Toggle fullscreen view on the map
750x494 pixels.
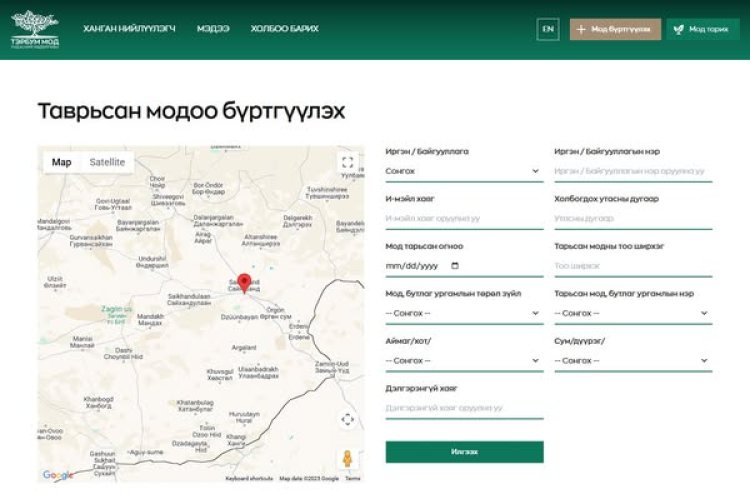click(x=347, y=162)
